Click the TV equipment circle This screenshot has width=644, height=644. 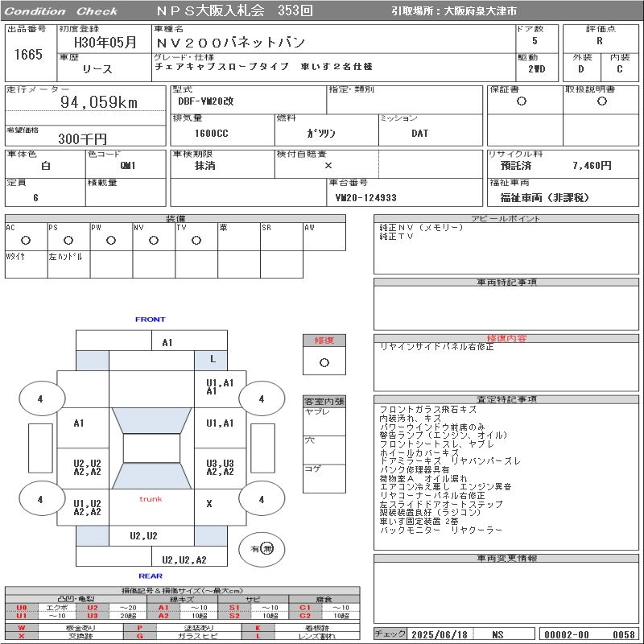(x=196, y=240)
